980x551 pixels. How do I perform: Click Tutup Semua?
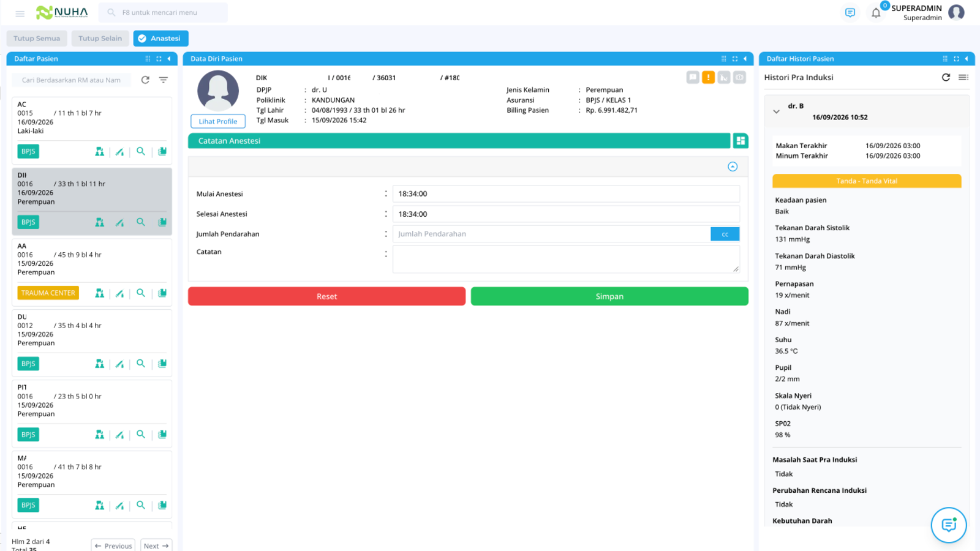coord(37,39)
